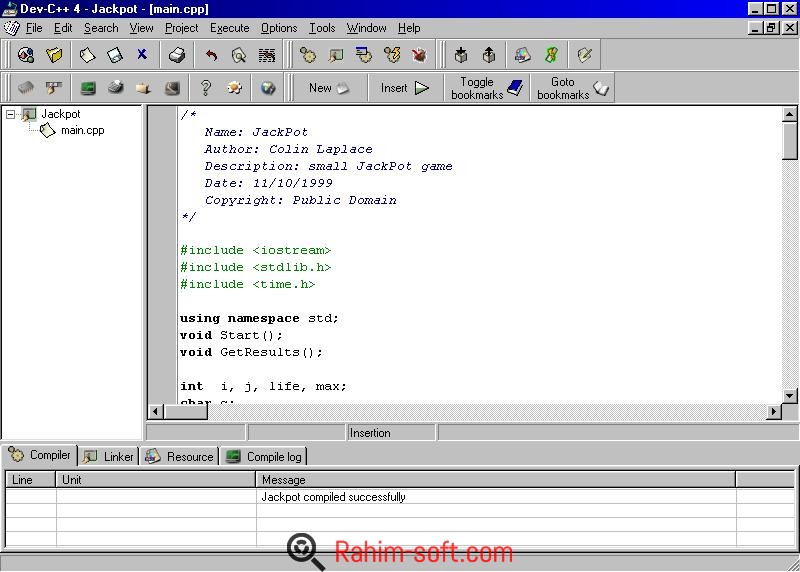The width and height of the screenshot is (800, 572).
Task: Switch to the Compiler tab
Action: pos(40,455)
